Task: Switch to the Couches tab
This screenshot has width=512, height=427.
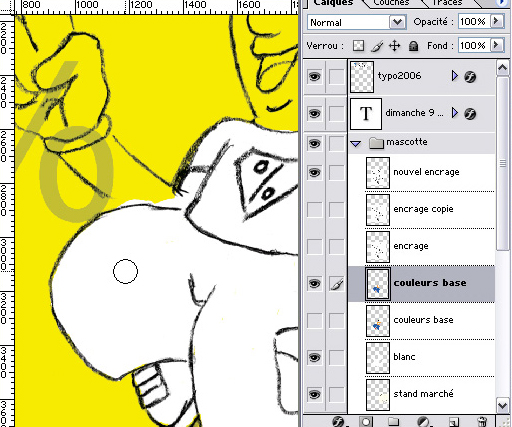Action: coord(391,3)
